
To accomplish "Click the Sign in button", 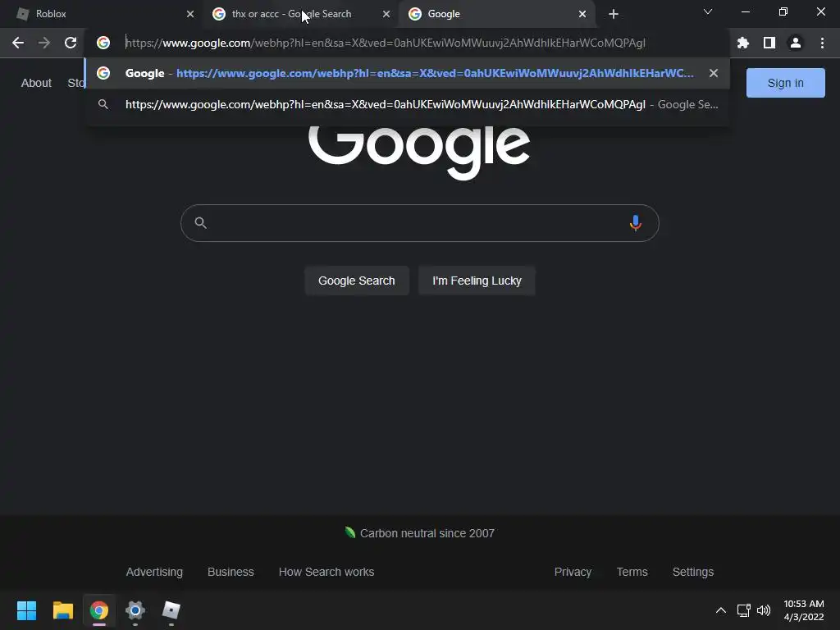I will [x=785, y=83].
